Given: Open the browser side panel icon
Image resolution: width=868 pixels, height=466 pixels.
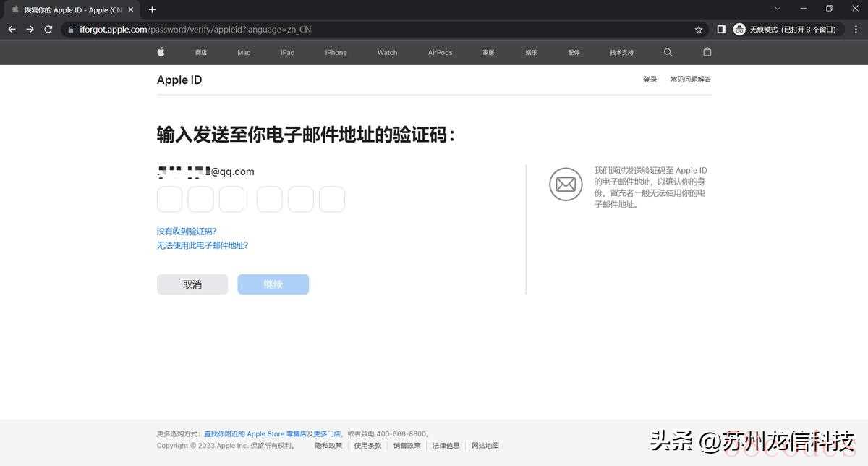Looking at the screenshot, I should click(x=721, y=30).
